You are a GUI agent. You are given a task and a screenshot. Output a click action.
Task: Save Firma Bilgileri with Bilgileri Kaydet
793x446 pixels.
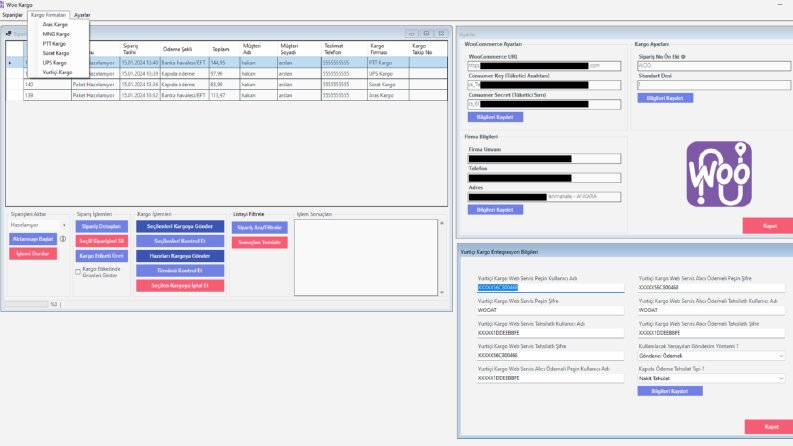coord(495,210)
